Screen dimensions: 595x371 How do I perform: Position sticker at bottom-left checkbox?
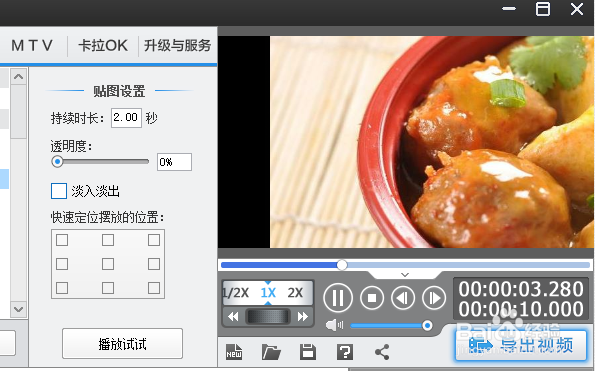(62, 288)
